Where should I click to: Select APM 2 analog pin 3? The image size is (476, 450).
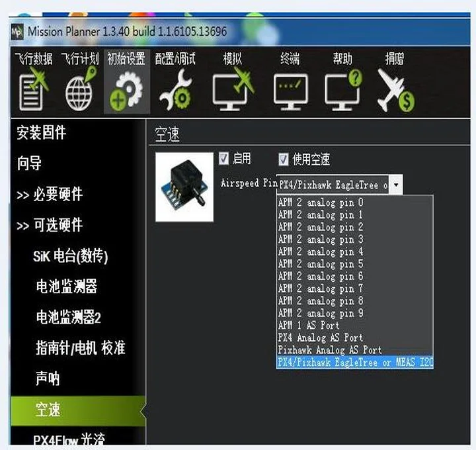(x=354, y=240)
